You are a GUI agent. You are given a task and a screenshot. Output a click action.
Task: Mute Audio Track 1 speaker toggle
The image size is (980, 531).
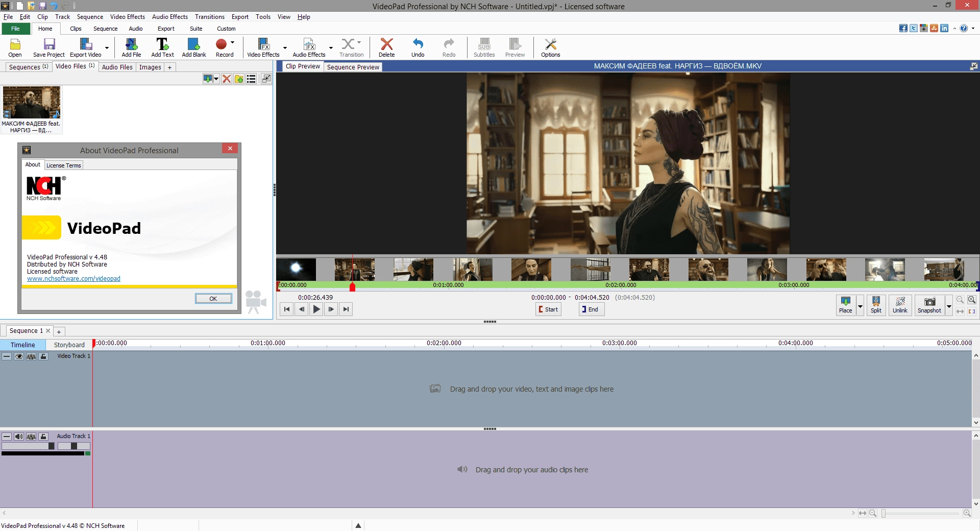pyautogui.click(x=19, y=437)
